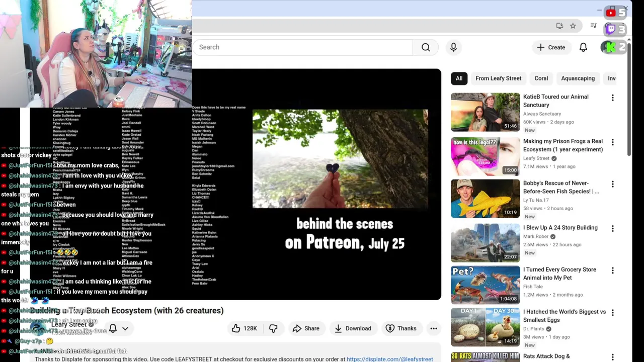This screenshot has height=362, width=644.
Task: Bookmark this page with the star icon
Action: pyautogui.click(x=573, y=26)
